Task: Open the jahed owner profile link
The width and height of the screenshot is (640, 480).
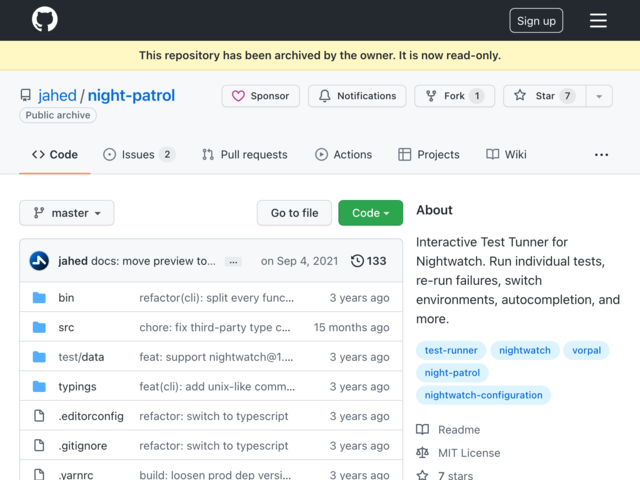Action: click(57, 96)
